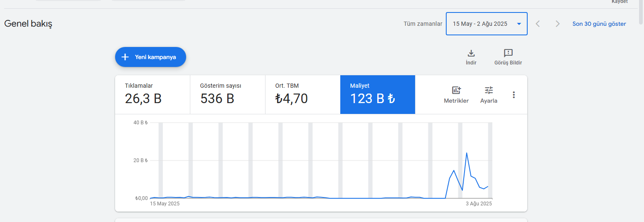Click the highest peak of cost chart line
Screen dimensions: 644x222
467,153
